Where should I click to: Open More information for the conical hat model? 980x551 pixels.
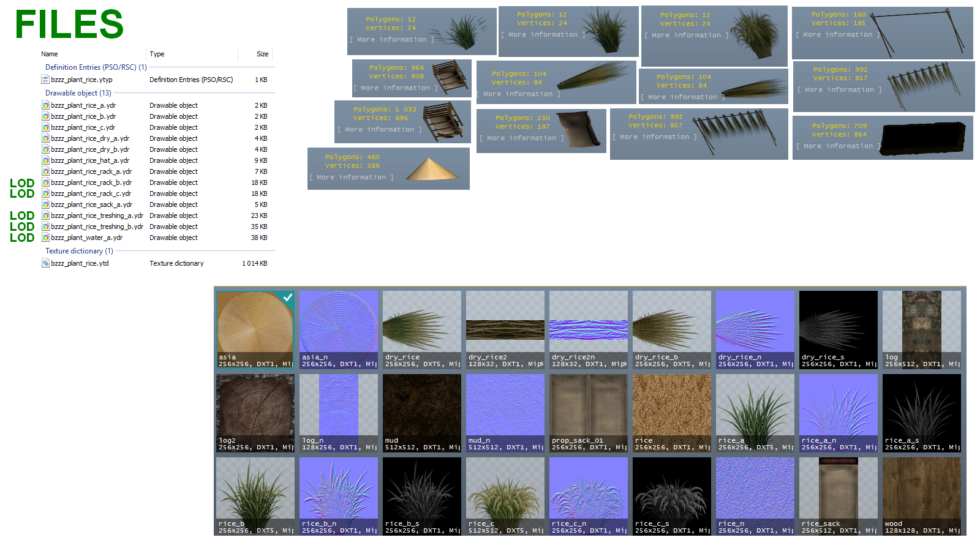coord(352,178)
